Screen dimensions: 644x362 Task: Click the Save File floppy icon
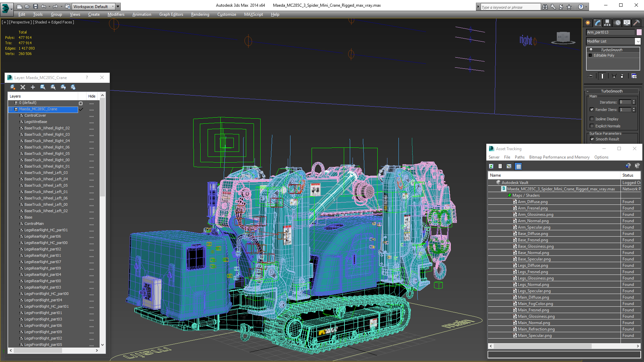35,6
